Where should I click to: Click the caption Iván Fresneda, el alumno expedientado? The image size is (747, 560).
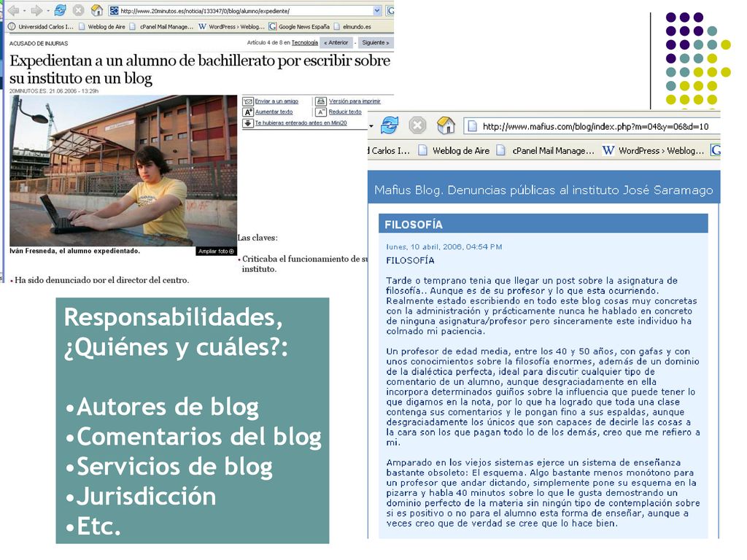tap(75, 251)
